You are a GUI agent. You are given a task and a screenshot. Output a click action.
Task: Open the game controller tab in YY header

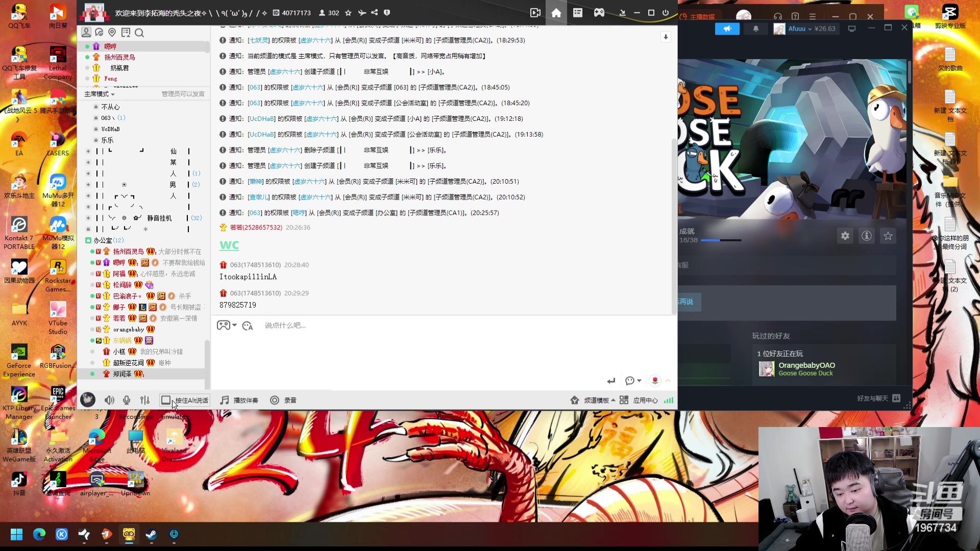[599, 13]
